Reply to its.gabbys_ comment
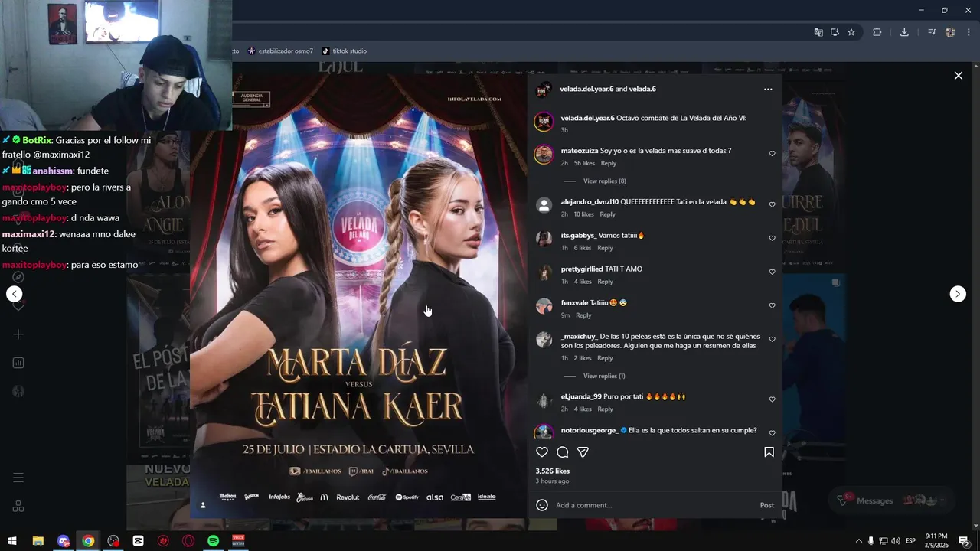The height and width of the screenshot is (551, 980). (605, 248)
